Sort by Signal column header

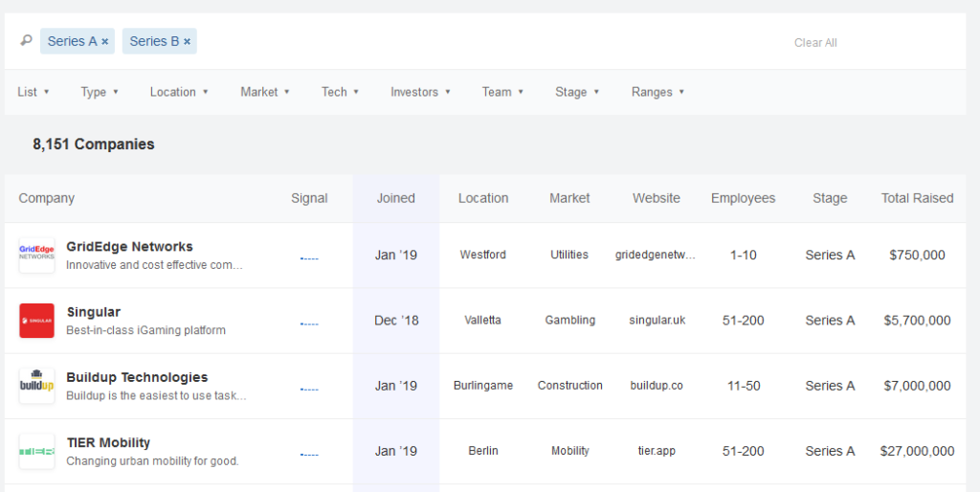tap(309, 198)
